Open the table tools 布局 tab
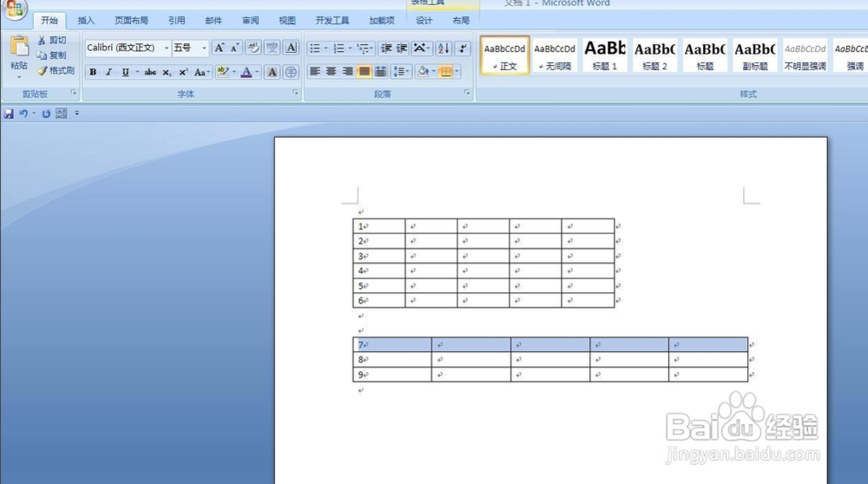This screenshot has height=484, width=868. pos(461,21)
